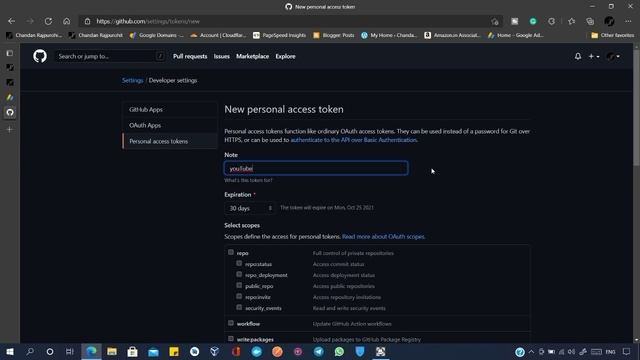Viewport: 640px width, 360px height.
Task: Check the repo_deployment scope
Action: (x=239, y=274)
